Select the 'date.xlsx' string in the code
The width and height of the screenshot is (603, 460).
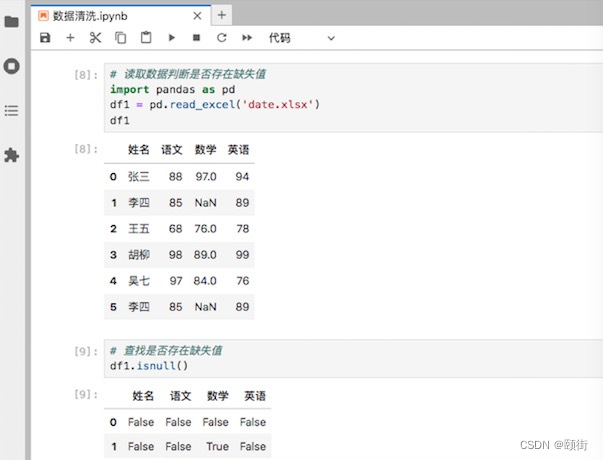pos(277,105)
